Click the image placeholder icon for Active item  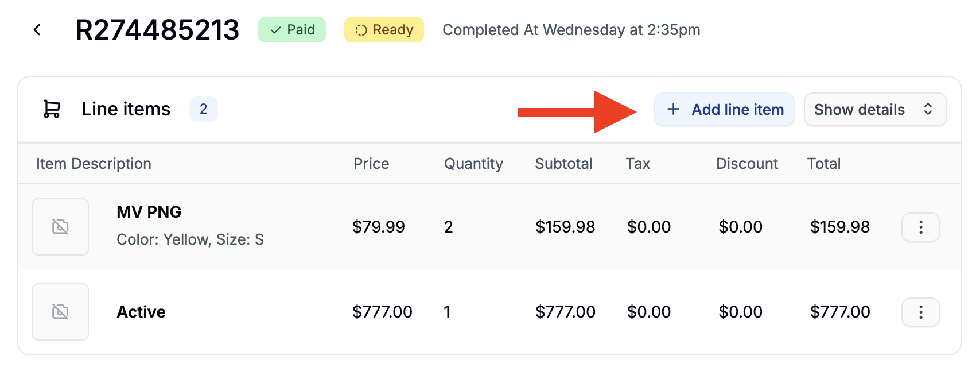[60, 311]
